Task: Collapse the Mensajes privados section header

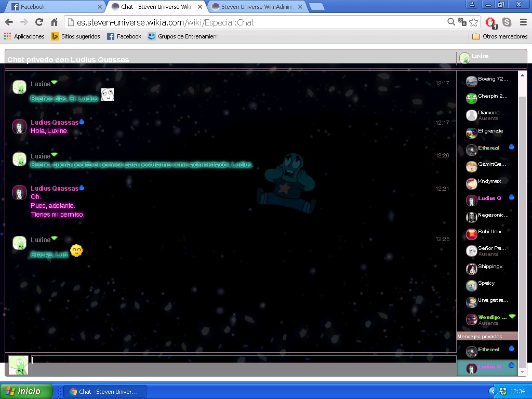Action: coord(487,336)
